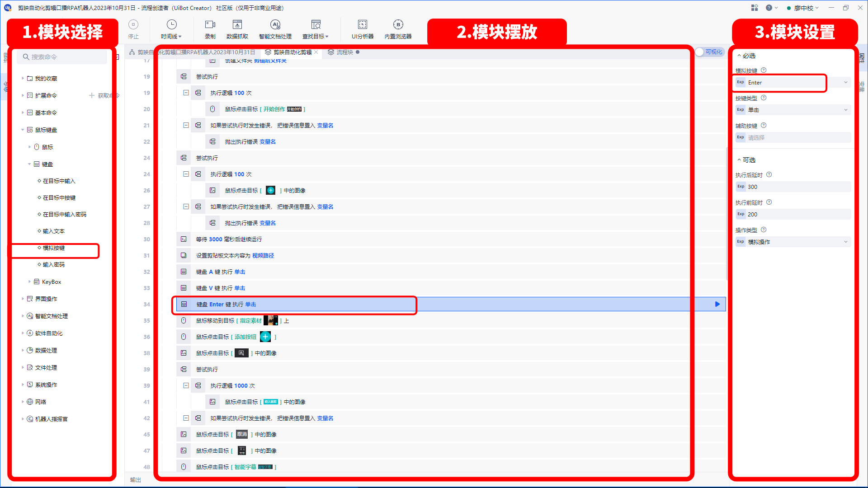Open the Timeline (时间线) tool
The width and height of the screenshot is (868, 488).
(171, 29)
